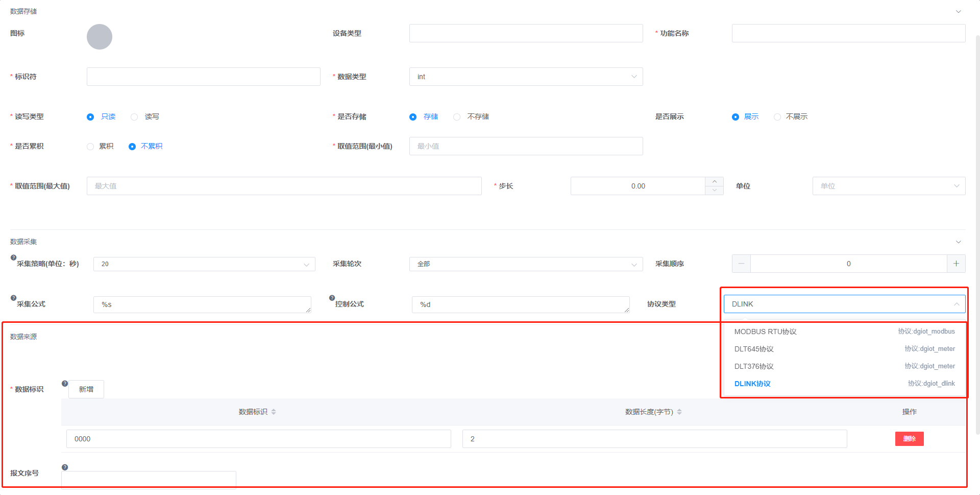Sort by 数据长度(字节) column arrows
The image size is (980, 495).
[679, 412]
